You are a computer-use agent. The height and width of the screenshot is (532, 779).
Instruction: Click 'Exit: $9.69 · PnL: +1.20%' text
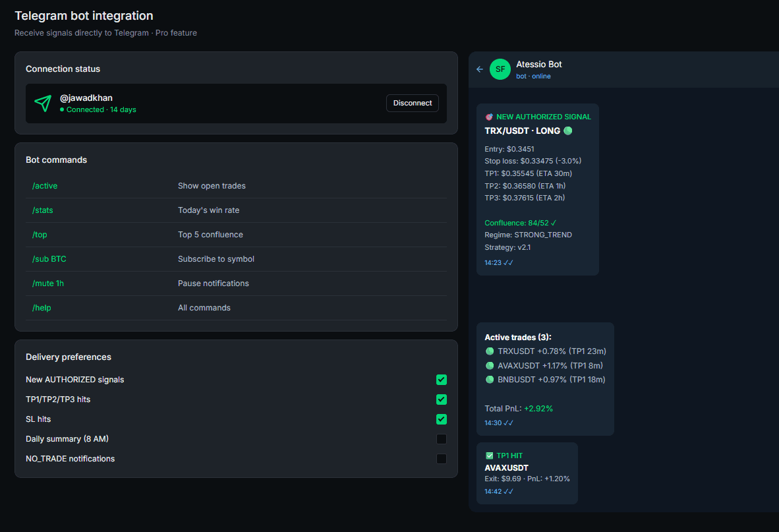(527, 479)
